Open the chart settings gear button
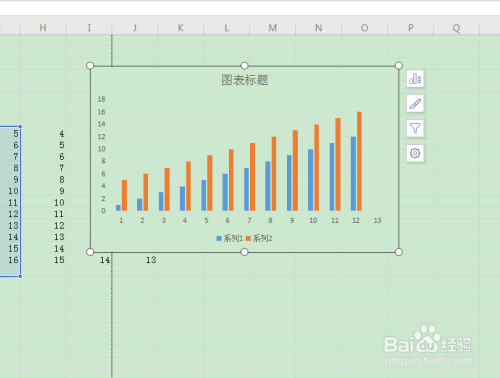The image size is (500, 378). coord(415,153)
